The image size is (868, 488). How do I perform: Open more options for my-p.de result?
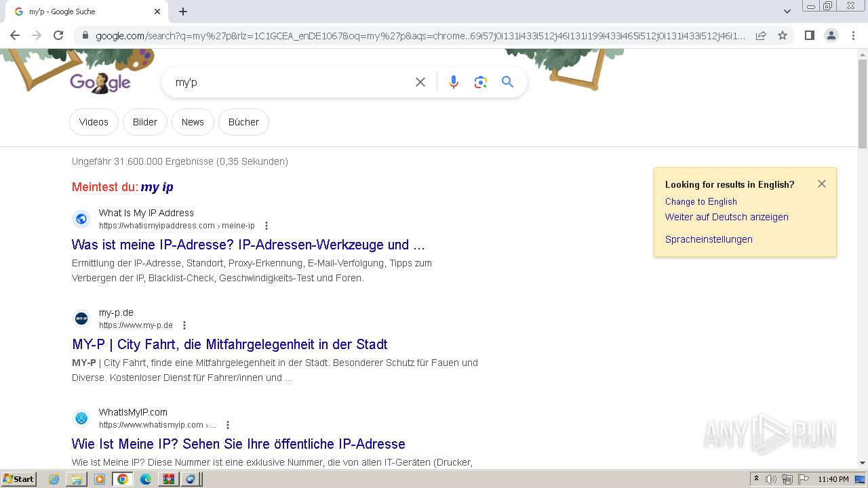pos(184,325)
